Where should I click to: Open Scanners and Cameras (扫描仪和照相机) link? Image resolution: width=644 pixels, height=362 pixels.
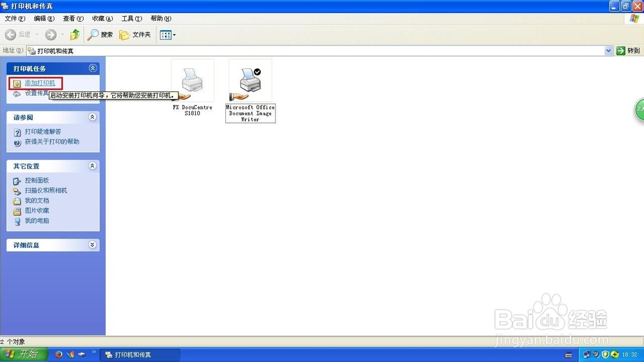point(46,190)
